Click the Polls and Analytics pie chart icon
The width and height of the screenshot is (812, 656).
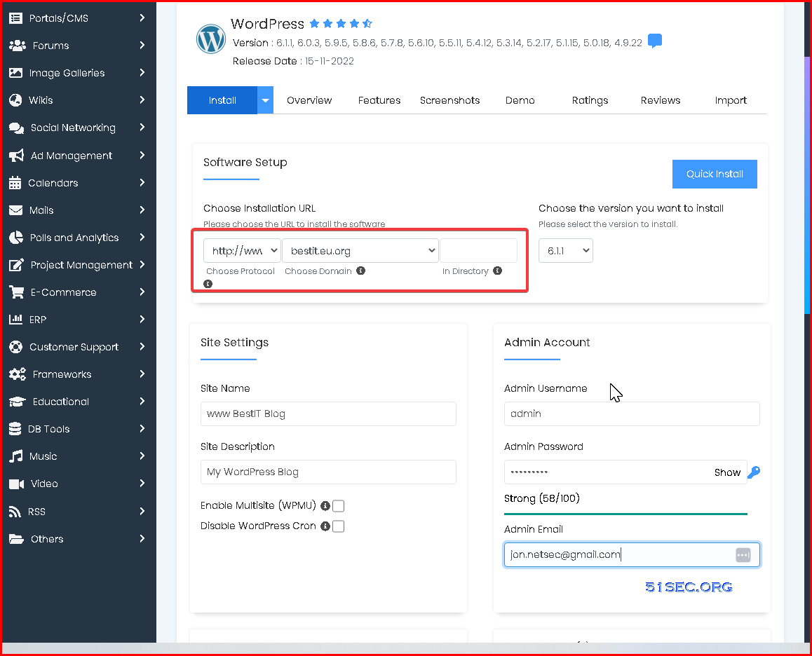[16, 238]
